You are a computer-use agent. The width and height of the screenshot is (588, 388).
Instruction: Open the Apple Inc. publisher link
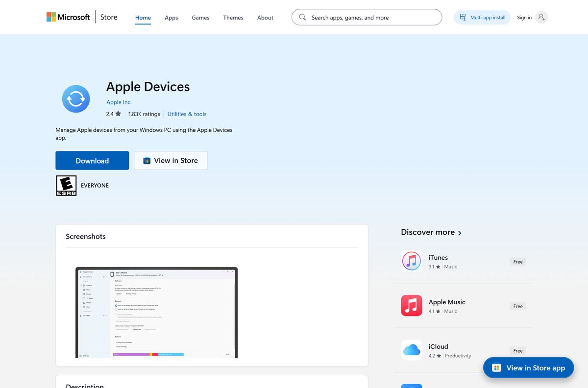(119, 102)
